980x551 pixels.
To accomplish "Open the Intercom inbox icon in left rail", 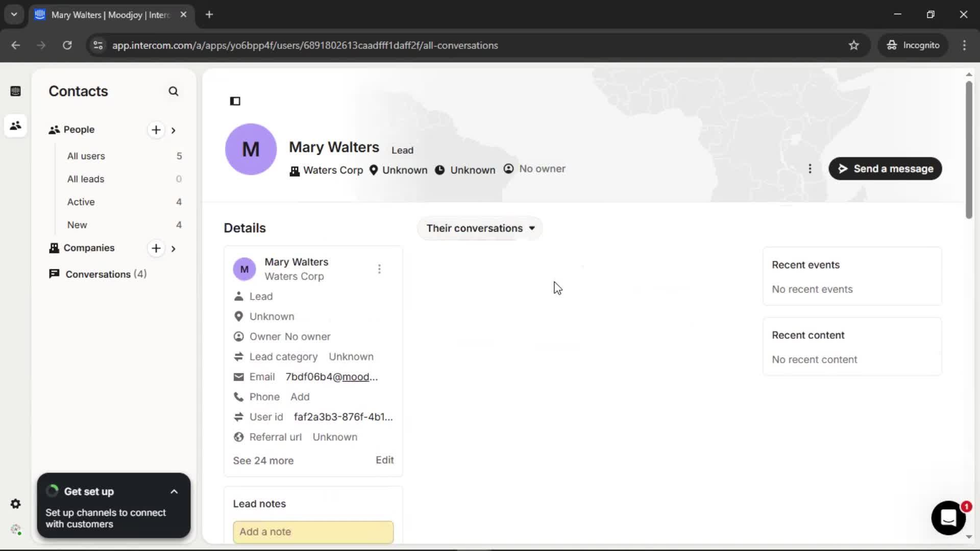I will pyautogui.click(x=15, y=91).
